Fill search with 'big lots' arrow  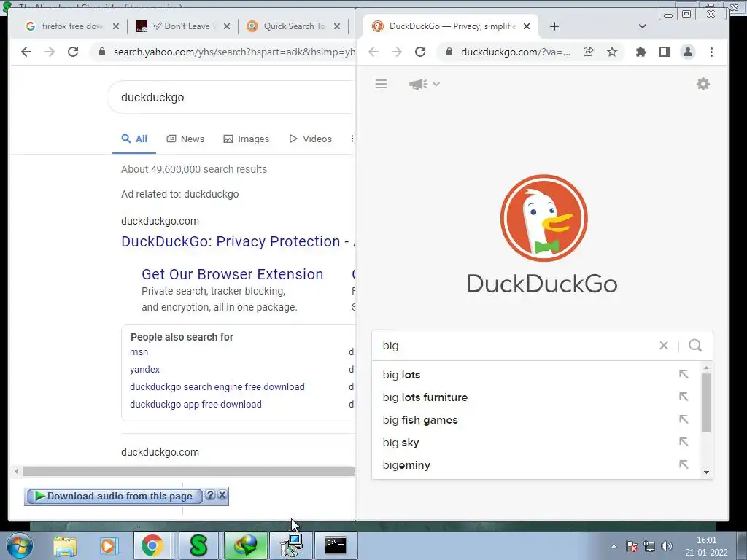[x=684, y=374]
